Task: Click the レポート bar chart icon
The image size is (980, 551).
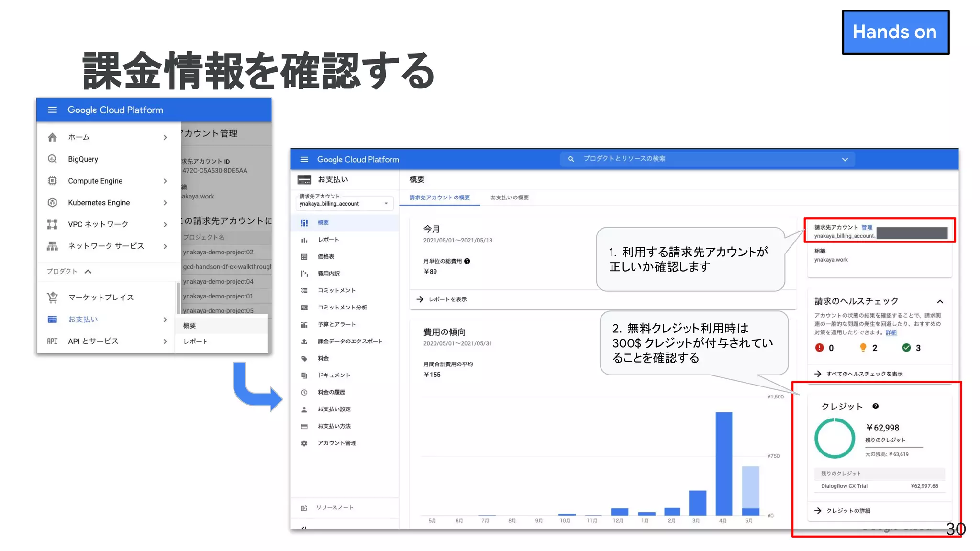Action: coord(304,240)
